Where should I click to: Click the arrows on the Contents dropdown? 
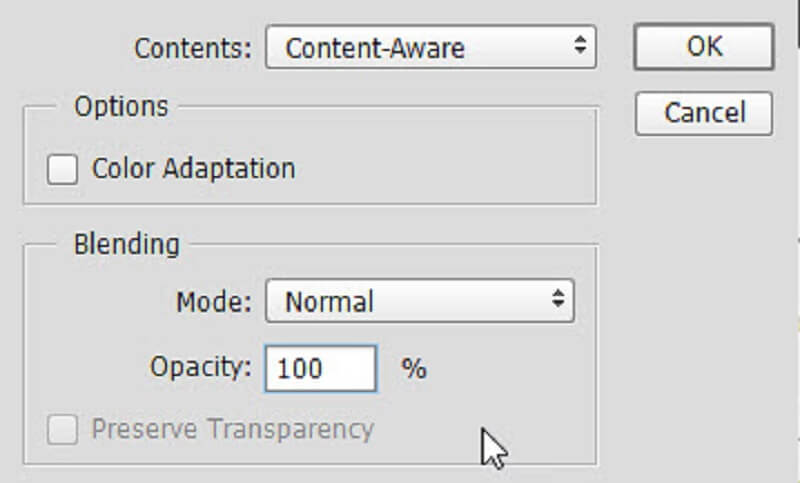coord(578,47)
